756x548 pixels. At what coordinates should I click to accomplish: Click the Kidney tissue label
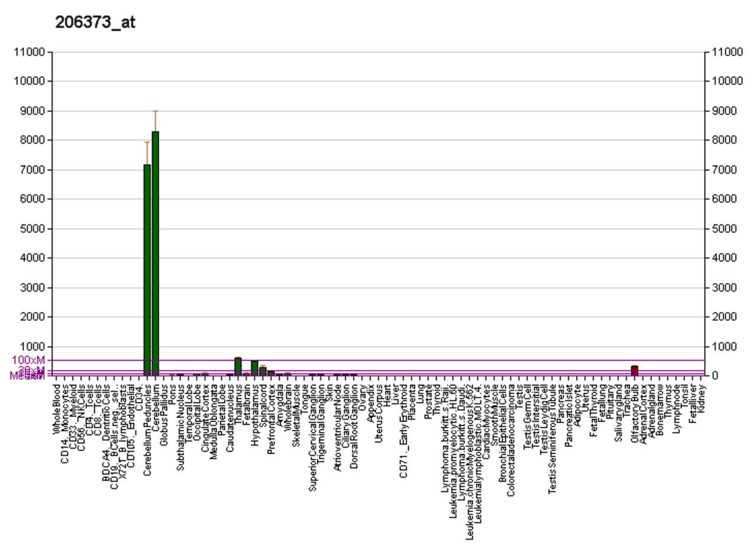[701, 397]
